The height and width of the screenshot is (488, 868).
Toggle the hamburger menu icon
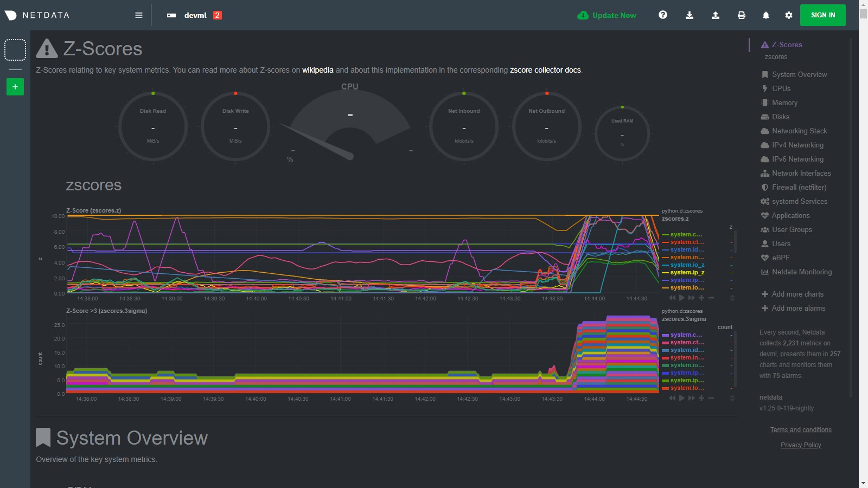(139, 15)
